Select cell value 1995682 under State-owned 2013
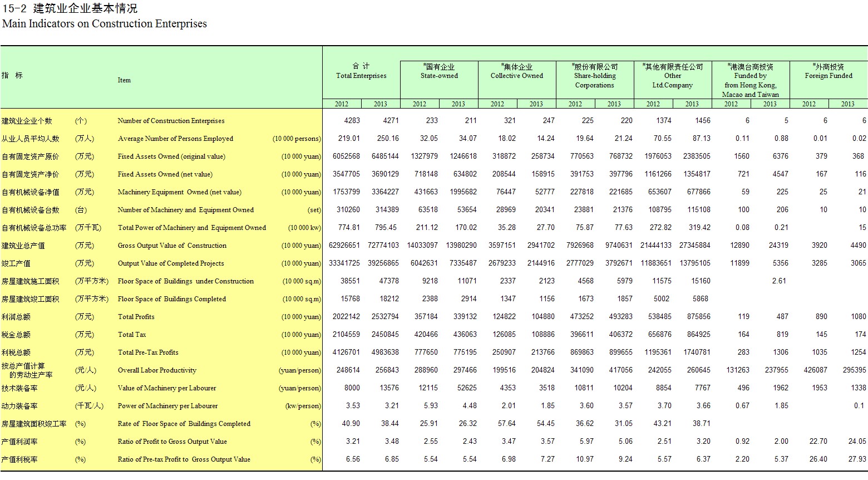Image resolution: width=868 pixels, height=480 pixels. pos(463,192)
